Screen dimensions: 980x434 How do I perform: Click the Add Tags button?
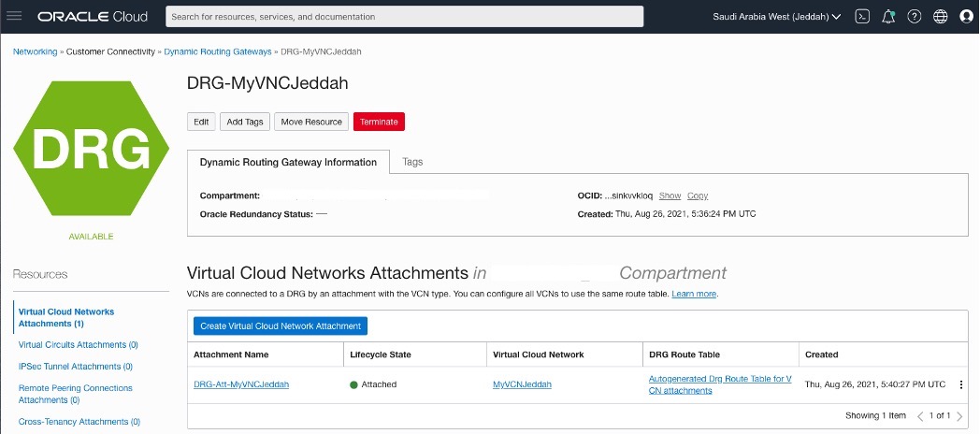click(x=245, y=122)
